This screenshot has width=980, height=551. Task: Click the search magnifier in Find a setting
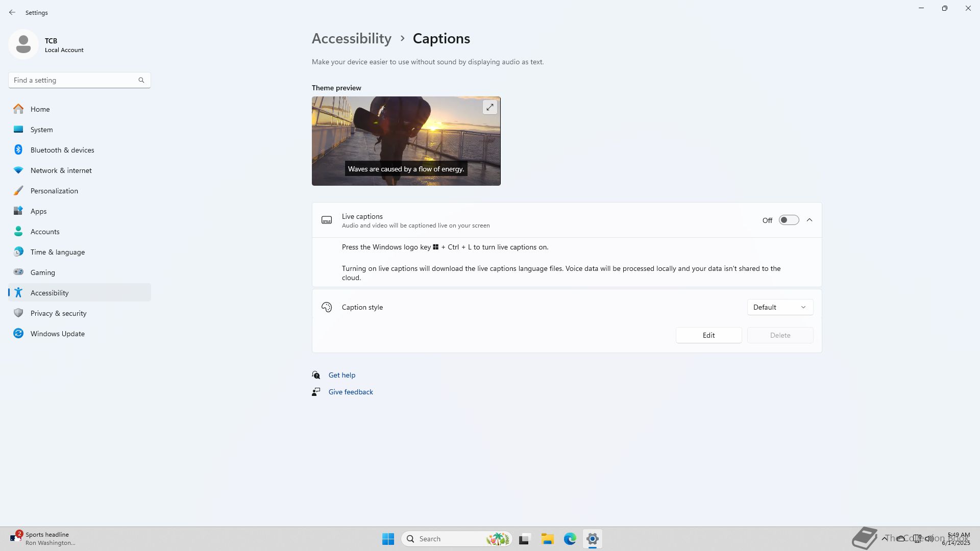pyautogui.click(x=141, y=80)
